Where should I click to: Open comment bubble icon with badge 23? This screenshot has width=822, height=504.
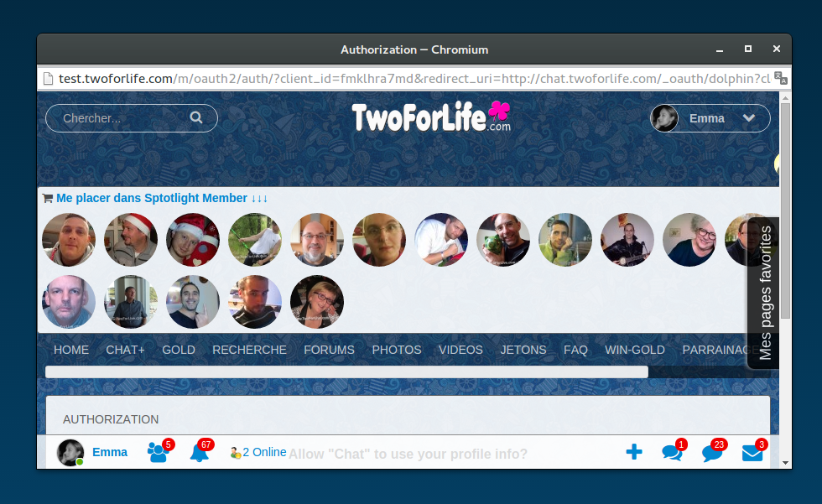(x=713, y=452)
